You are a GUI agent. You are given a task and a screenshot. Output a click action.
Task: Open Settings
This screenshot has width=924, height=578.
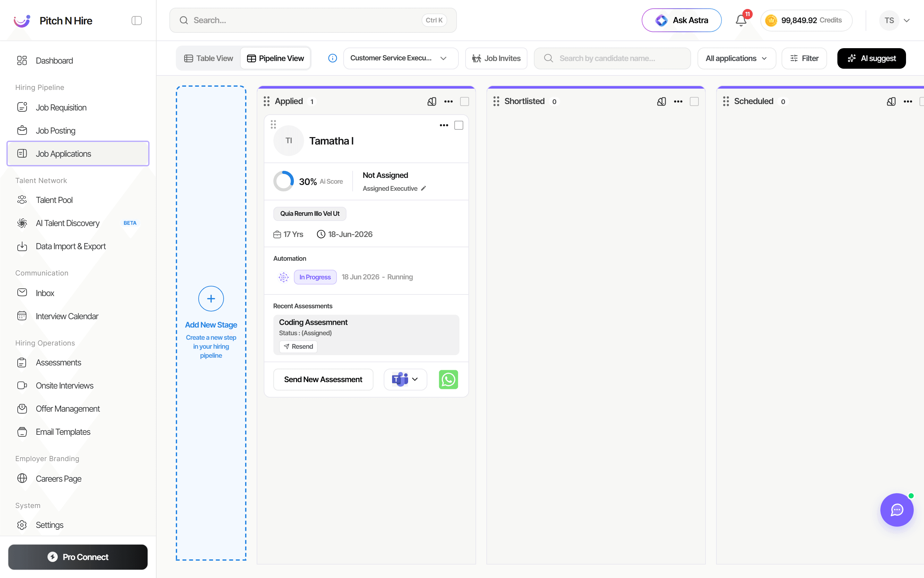pos(78,525)
